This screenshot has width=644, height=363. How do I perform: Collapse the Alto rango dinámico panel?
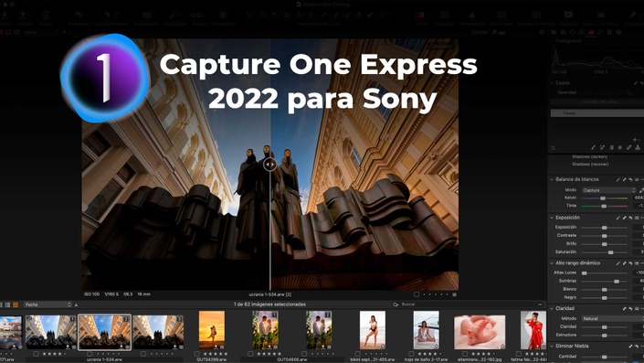pos(552,263)
